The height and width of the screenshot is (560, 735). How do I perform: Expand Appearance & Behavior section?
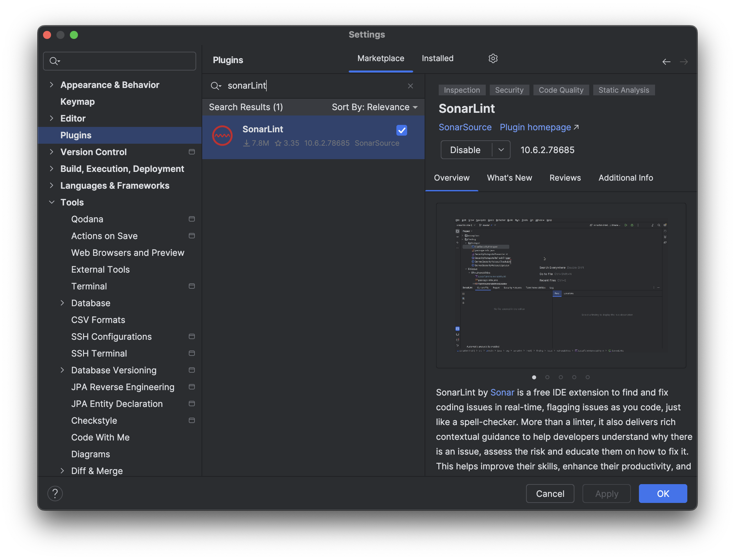tap(51, 85)
